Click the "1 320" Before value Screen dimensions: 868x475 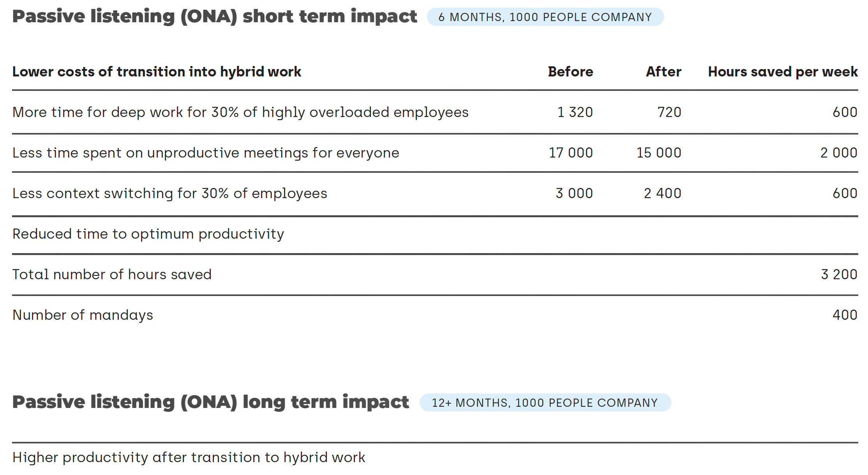[x=575, y=112]
